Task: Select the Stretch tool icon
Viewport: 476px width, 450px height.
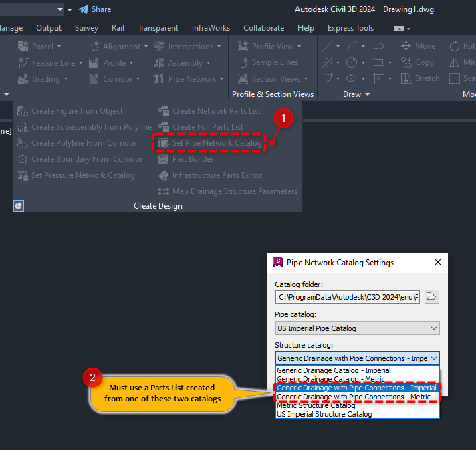Action: [406, 78]
